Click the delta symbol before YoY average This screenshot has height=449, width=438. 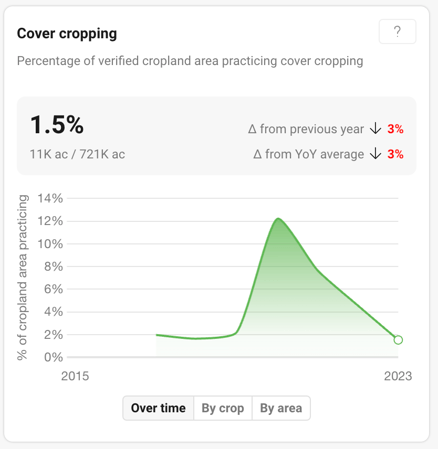pyautogui.click(x=257, y=154)
